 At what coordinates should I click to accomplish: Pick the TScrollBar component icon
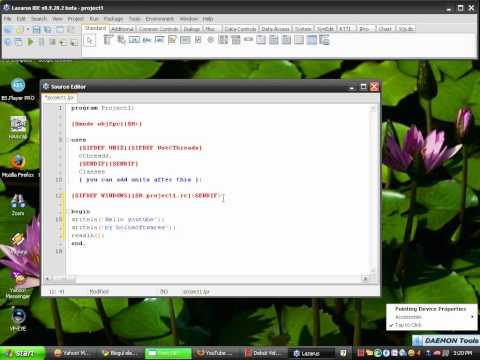[x=248, y=40]
